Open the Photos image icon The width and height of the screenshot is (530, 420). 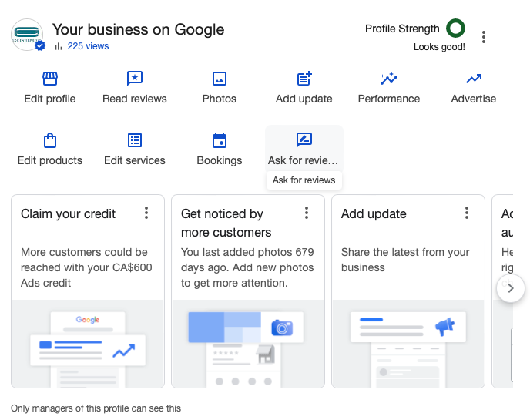click(220, 79)
